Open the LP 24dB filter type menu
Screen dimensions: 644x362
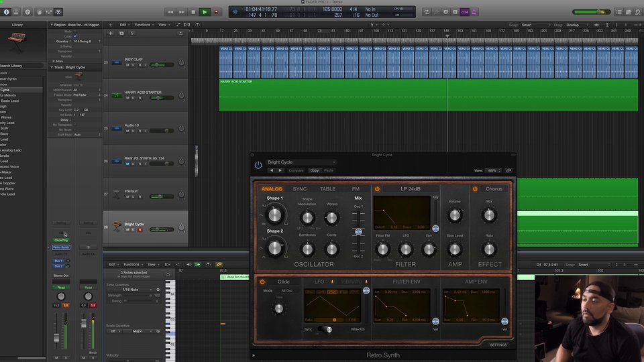coord(411,189)
